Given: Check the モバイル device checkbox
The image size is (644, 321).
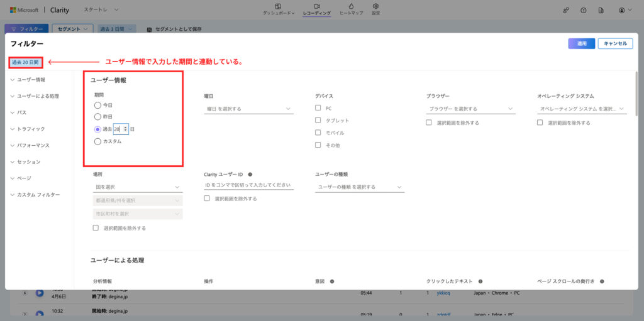Looking at the screenshot, I should pos(318,133).
